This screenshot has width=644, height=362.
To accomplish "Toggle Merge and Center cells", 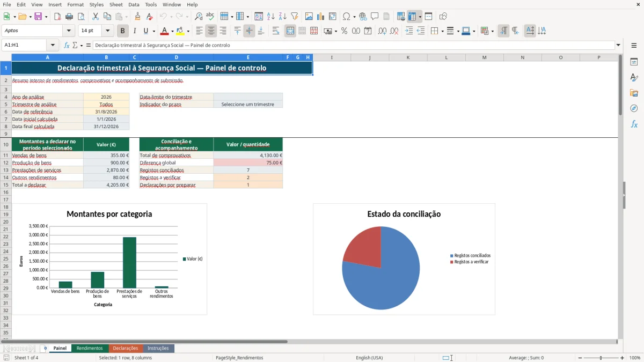I will (x=290, y=31).
